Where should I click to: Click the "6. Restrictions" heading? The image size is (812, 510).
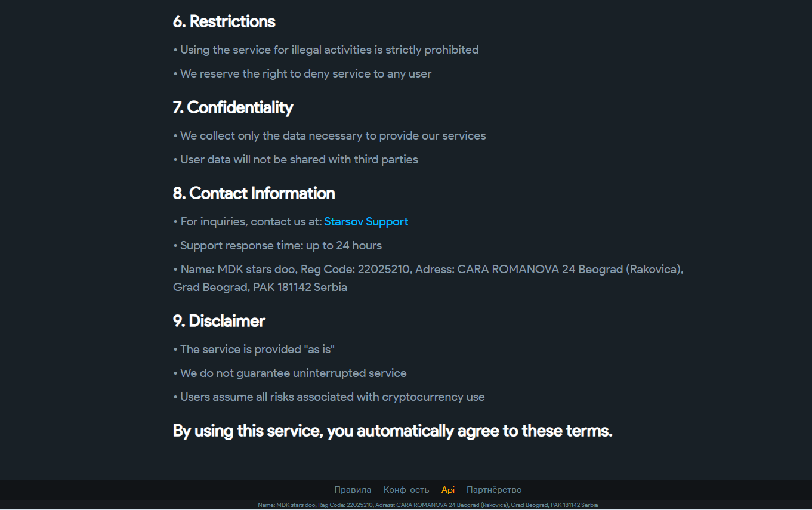point(224,22)
